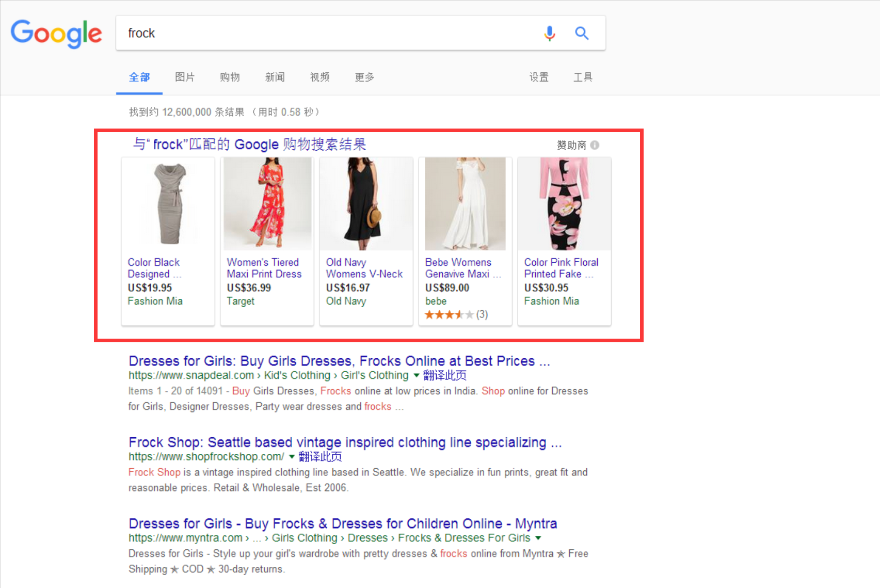Click the white Bebe maxi dress image
This screenshot has height=588, width=880.
pos(466,204)
